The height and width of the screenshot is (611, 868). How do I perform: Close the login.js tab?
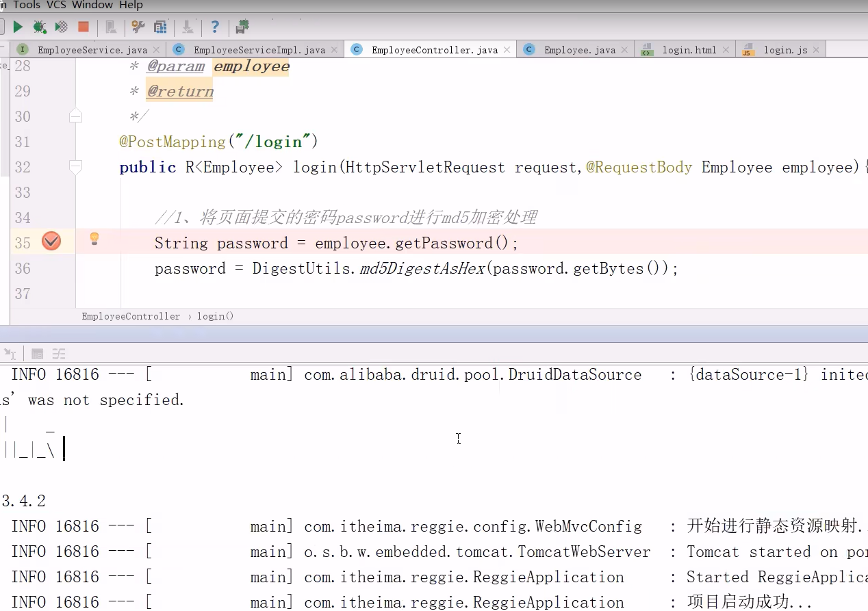816,50
